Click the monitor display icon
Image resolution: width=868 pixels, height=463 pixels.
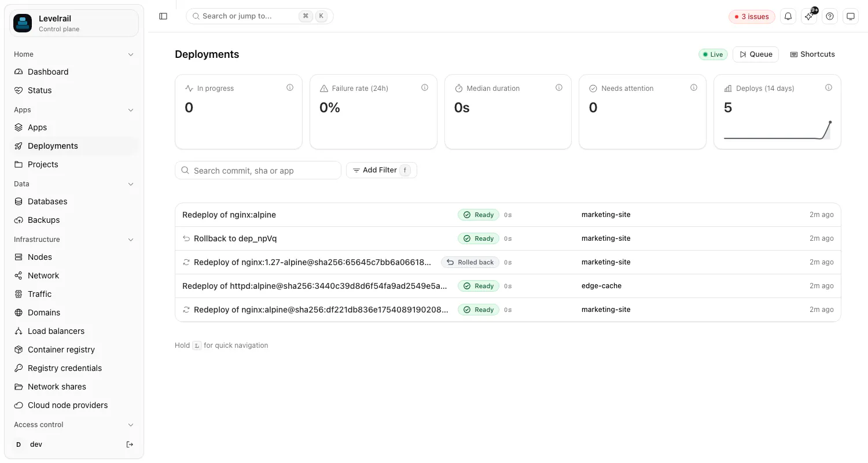click(x=851, y=16)
